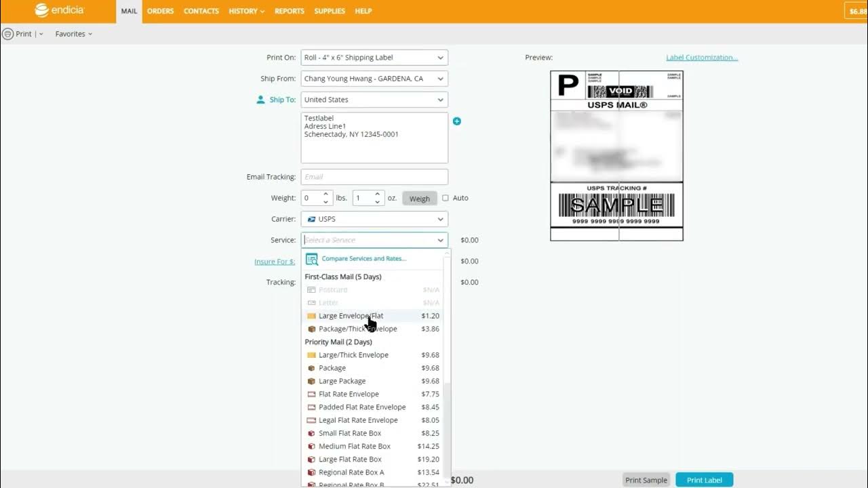Viewport: 868px width, 488px height.
Task: Open Compare Services and Rates link
Action: (x=364, y=258)
